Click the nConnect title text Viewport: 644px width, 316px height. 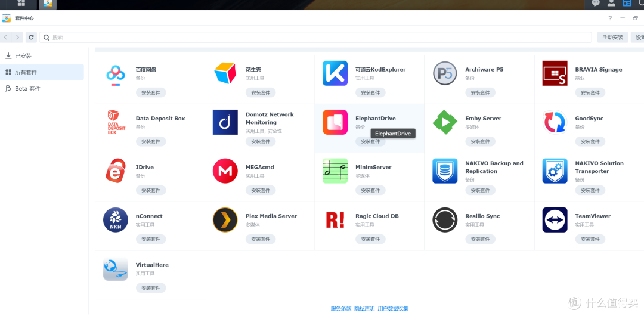149,216
